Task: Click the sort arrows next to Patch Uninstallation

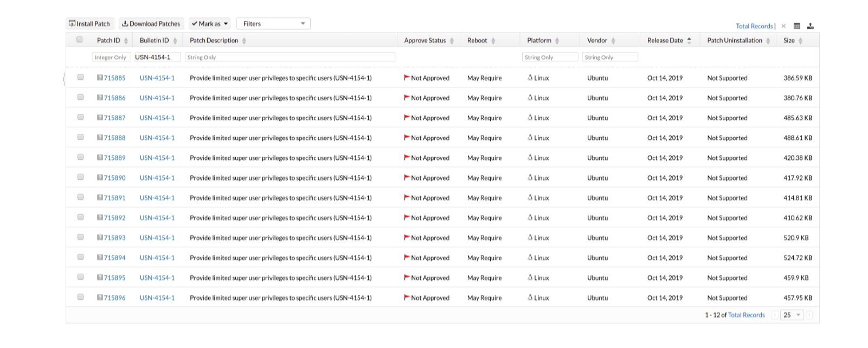Action: point(768,41)
